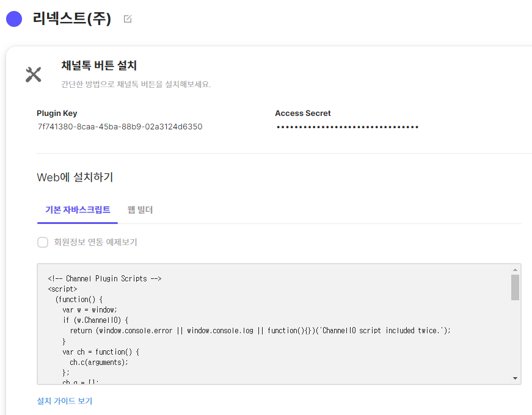Click the wrench and screwdriver icon

pyautogui.click(x=33, y=74)
